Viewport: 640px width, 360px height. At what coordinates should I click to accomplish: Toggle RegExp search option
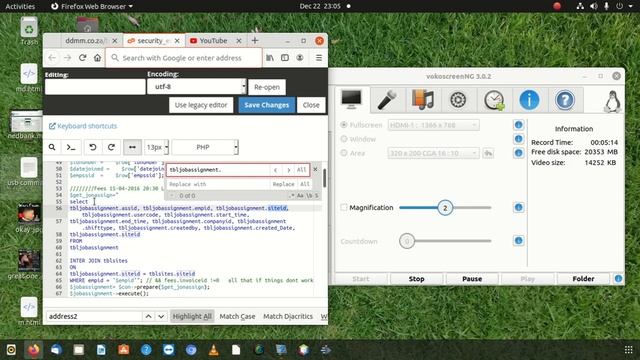(291, 196)
